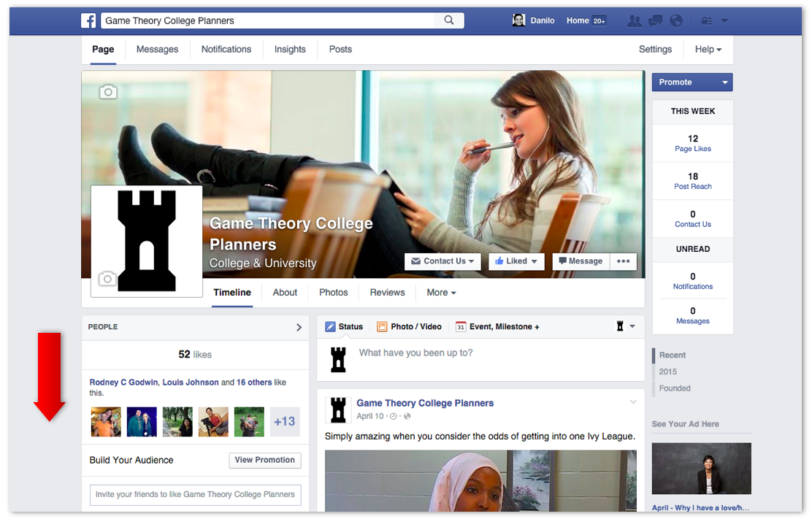This screenshot has width=812, height=527.
Task: Click the +13 more people tile
Action: [x=285, y=421]
